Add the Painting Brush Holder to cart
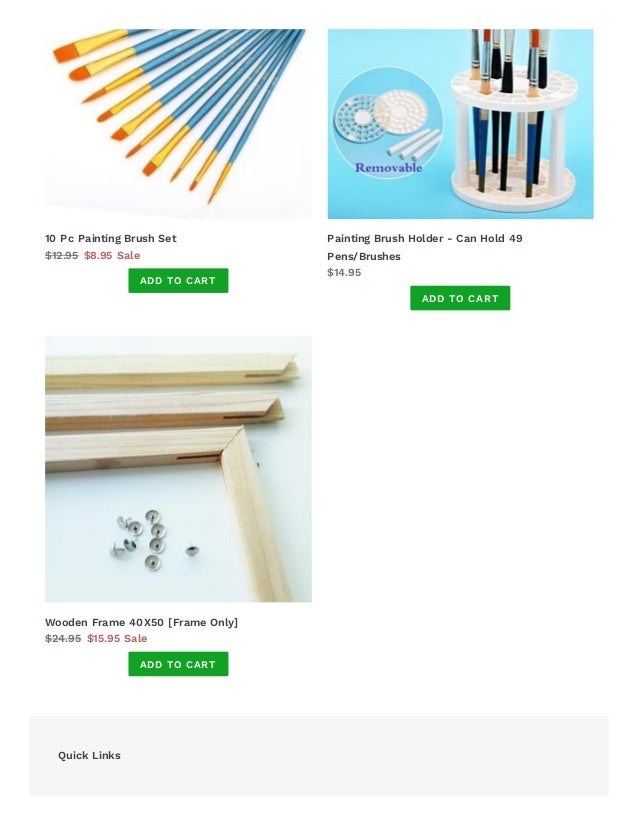638x826 pixels. (460, 298)
